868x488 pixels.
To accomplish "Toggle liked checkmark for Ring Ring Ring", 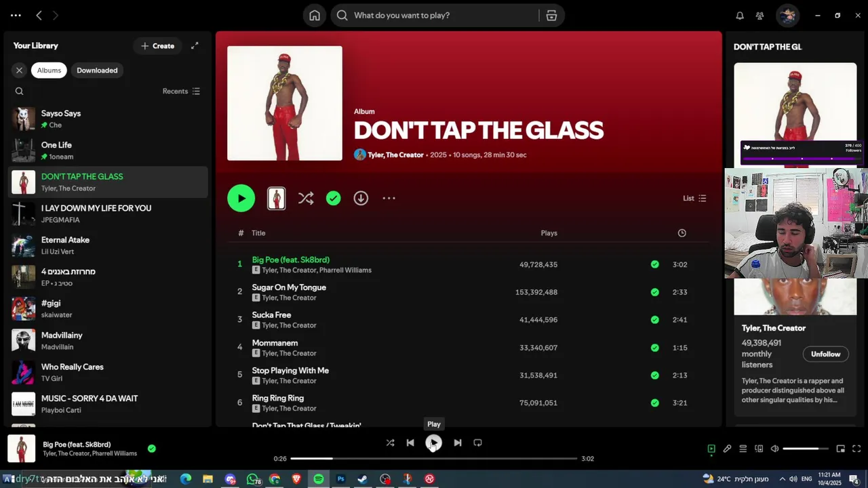I will [654, 403].
